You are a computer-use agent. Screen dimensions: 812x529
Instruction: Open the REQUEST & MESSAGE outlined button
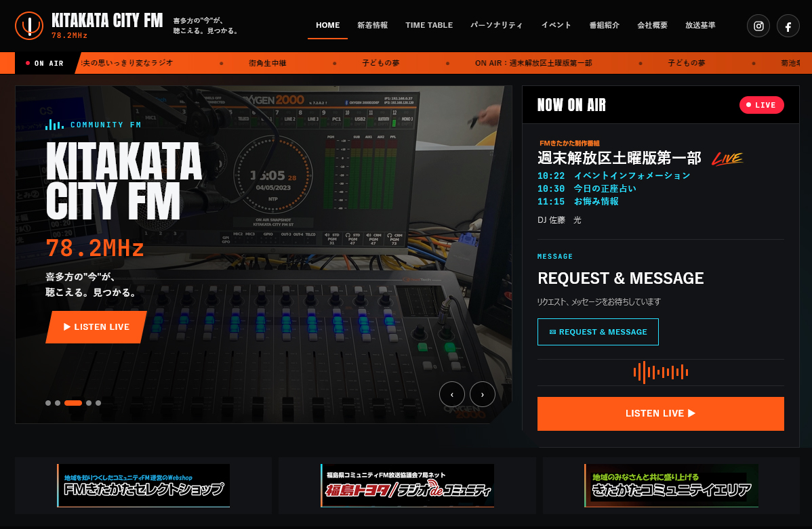point(598,332)
